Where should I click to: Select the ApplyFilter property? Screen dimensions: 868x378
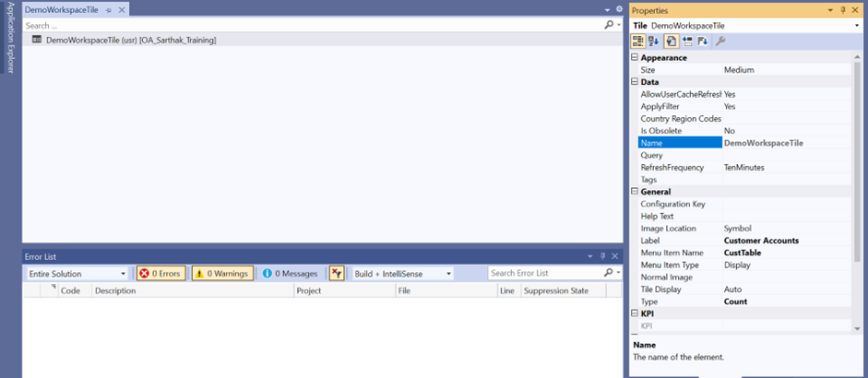click(745, 106)
